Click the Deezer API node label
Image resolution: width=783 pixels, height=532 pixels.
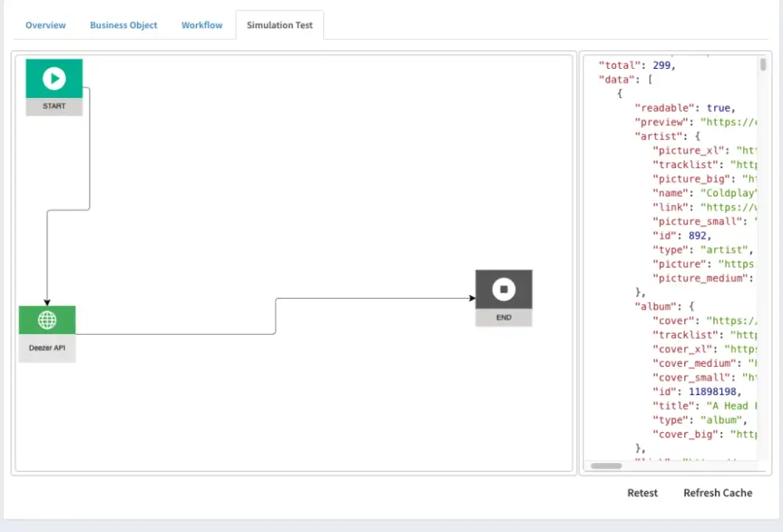pos(47,347)
